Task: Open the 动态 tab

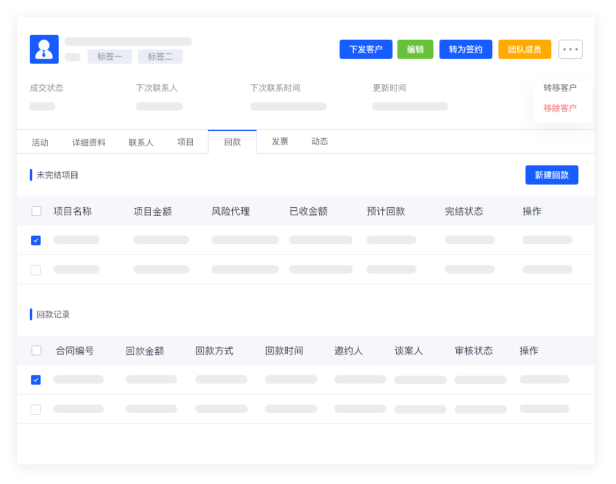Action: 319,142
